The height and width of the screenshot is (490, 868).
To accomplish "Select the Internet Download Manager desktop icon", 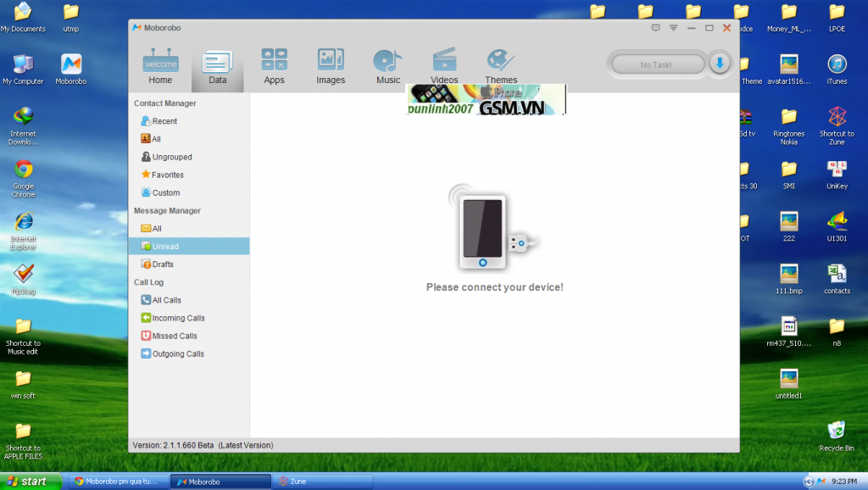I will tap(23, 125).
